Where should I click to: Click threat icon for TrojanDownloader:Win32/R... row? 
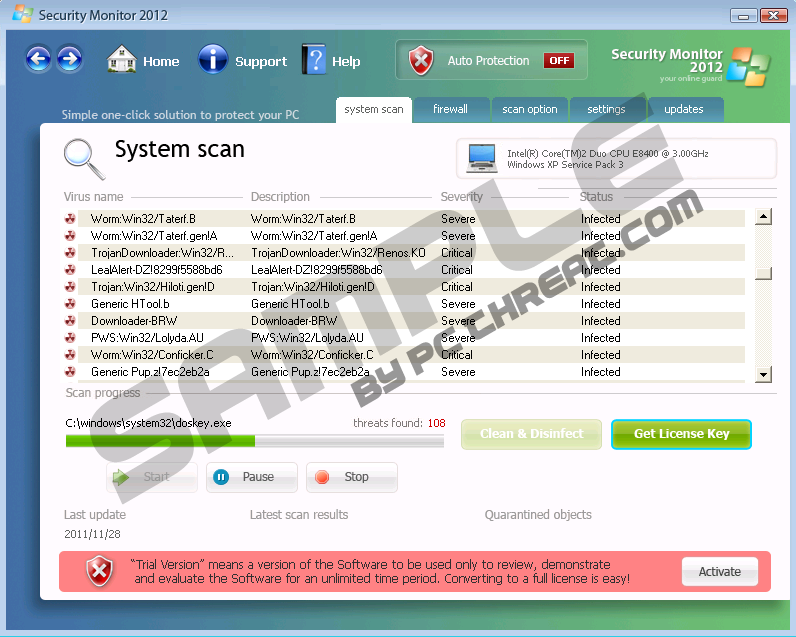[x=70, y=253]
